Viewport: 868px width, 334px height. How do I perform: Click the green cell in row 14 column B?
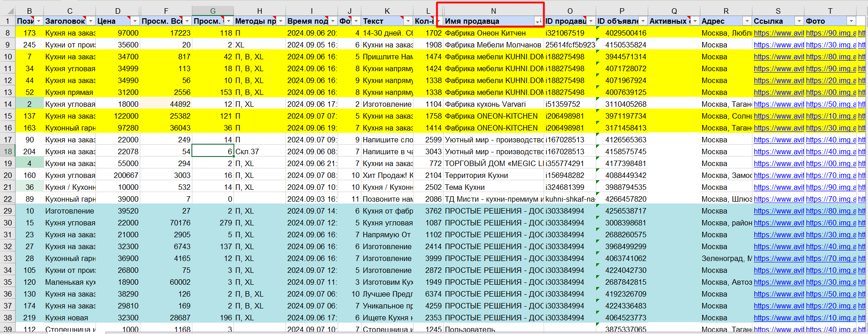pyautogui.click(x=29, y=104)
